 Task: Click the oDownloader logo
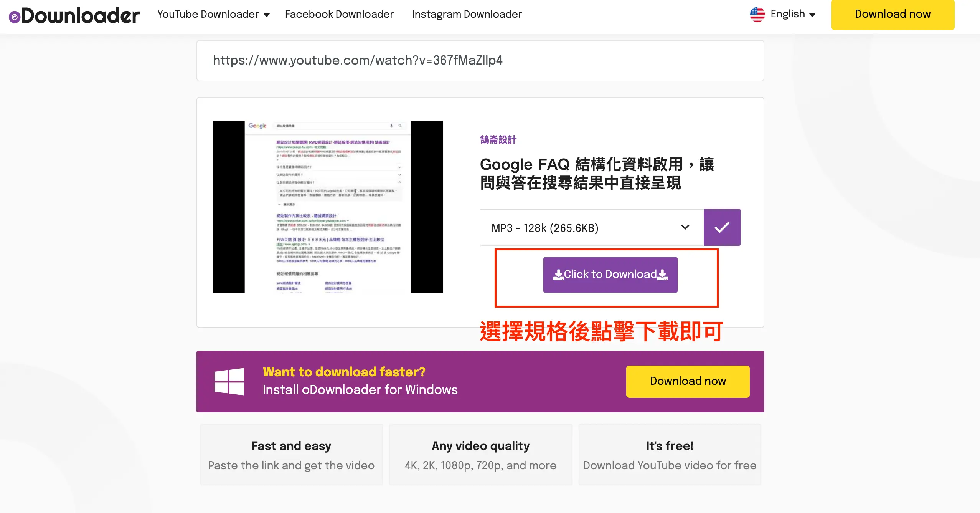pyautogui.click(x=75, y=16)
